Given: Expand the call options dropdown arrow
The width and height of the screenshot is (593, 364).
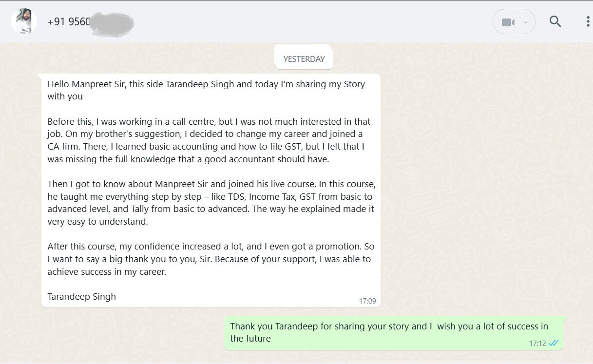Looking at the screenshot, I should pos(525,22).
